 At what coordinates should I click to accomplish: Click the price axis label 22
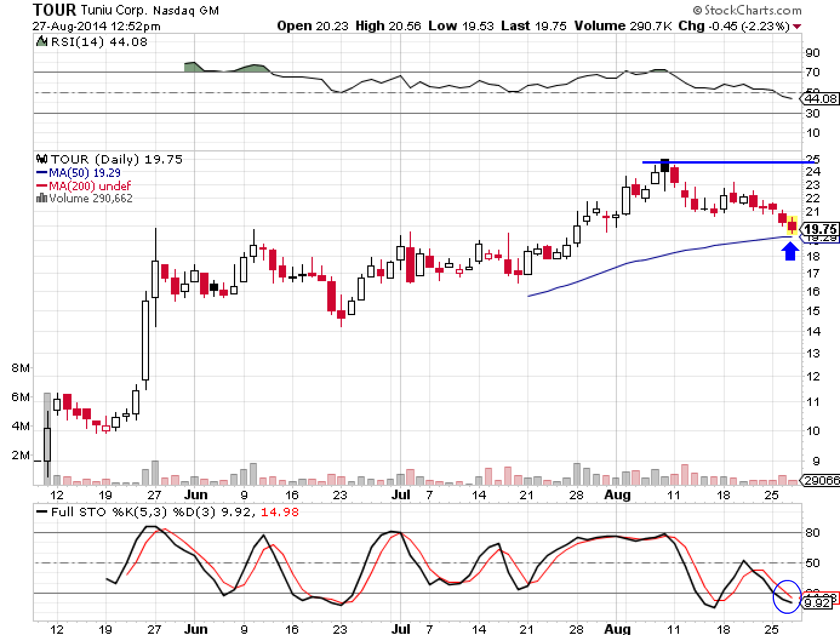pos(812,198)
